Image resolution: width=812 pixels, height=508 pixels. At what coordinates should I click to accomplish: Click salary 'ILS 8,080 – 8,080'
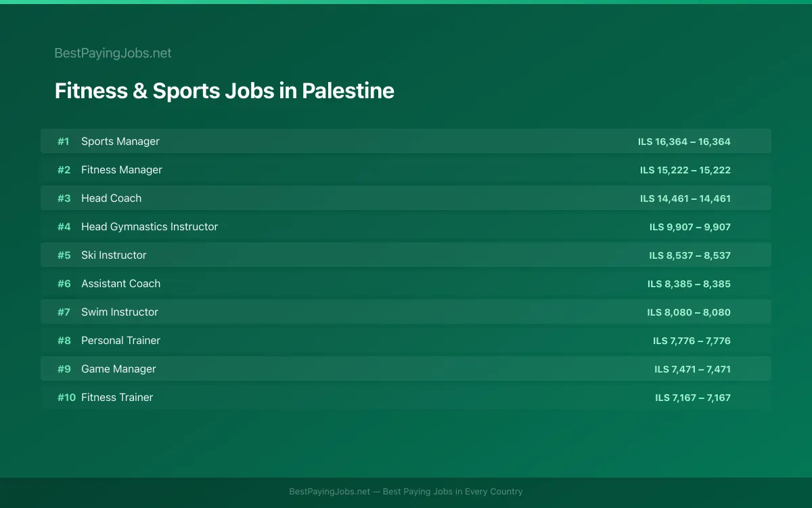pos(689,312)
